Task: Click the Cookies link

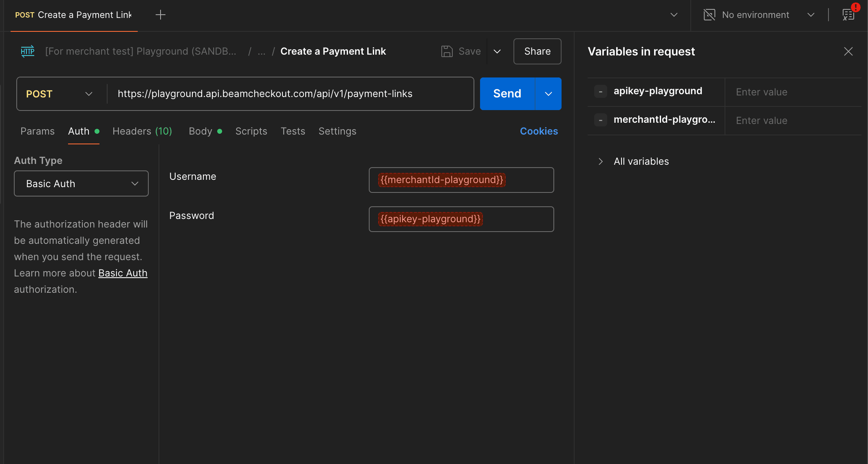Action: coord(539,131)
